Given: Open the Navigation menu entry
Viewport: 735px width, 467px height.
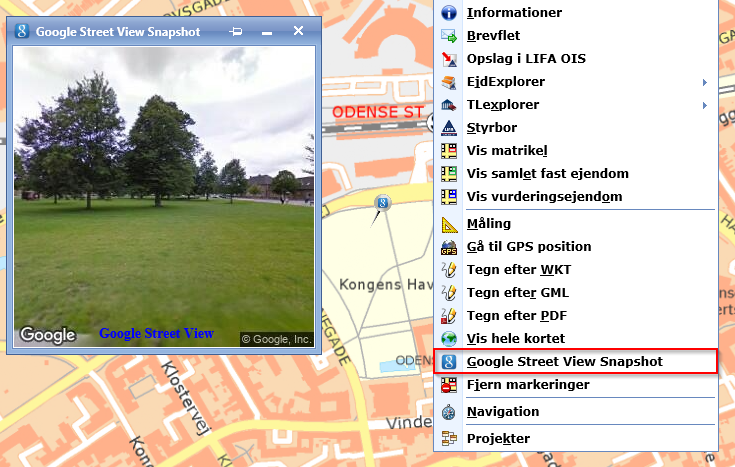Looking at the screenshot, I should [576, 412].
